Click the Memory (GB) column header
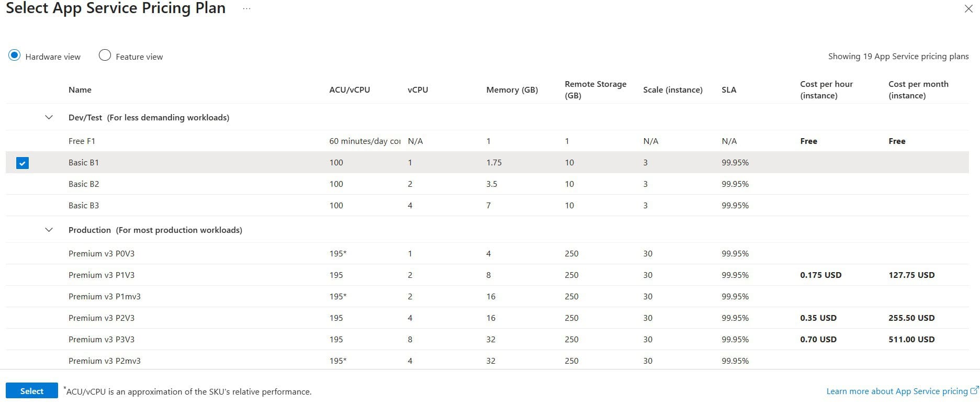The height and width of the screenshot is (404, 980). 511,89
